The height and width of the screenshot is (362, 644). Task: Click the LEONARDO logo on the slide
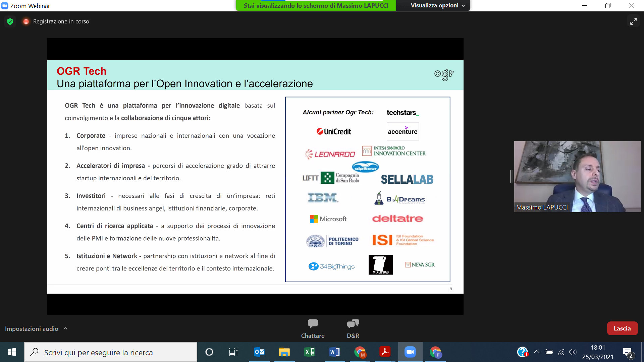coord(330,154)
